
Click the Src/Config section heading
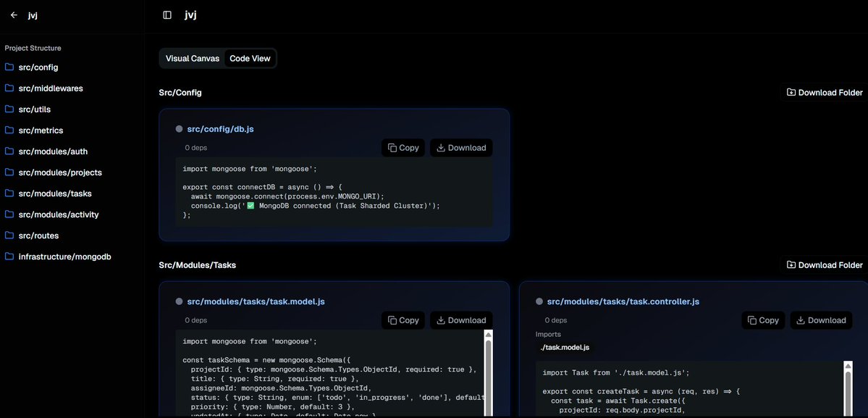tap(180, 93)
